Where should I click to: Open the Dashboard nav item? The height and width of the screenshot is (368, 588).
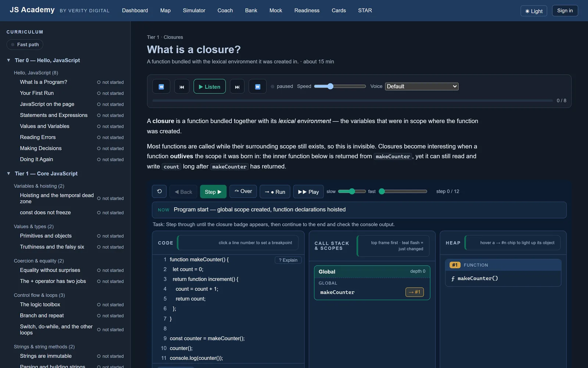coord(135,11)
